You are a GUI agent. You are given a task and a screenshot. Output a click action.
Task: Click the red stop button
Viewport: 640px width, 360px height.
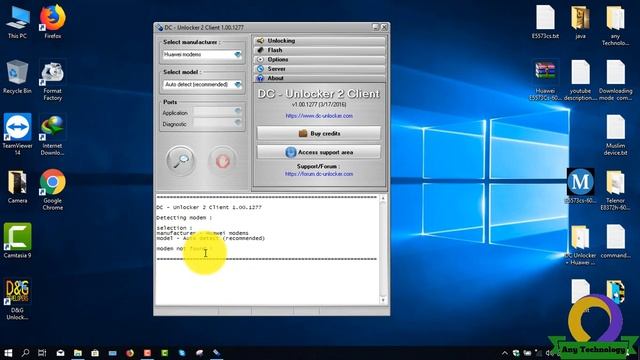click(222, 161)
